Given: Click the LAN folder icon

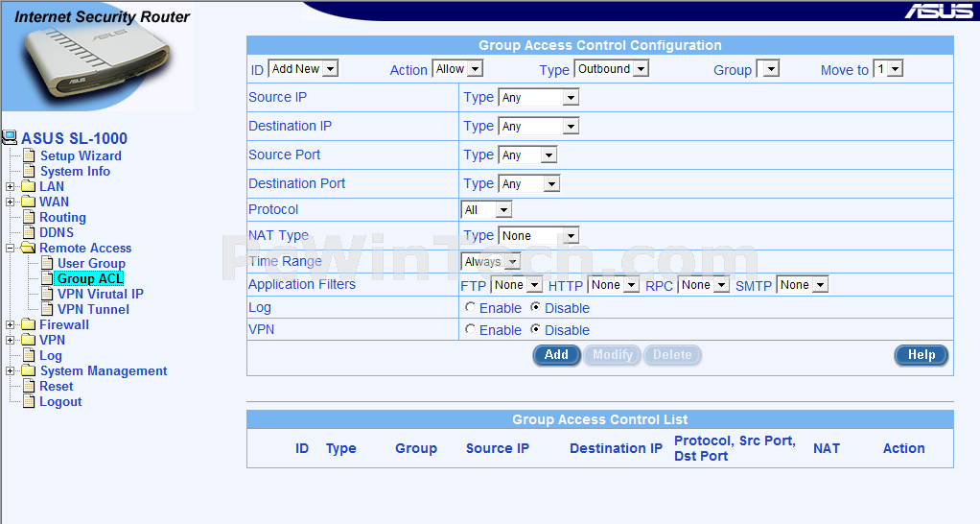Looking at the screenshot, I should click(x=28, y=186).
